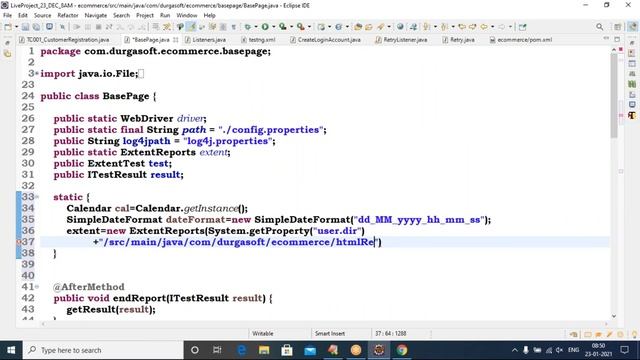Click the green Debug bug icon

click(247, 27)
